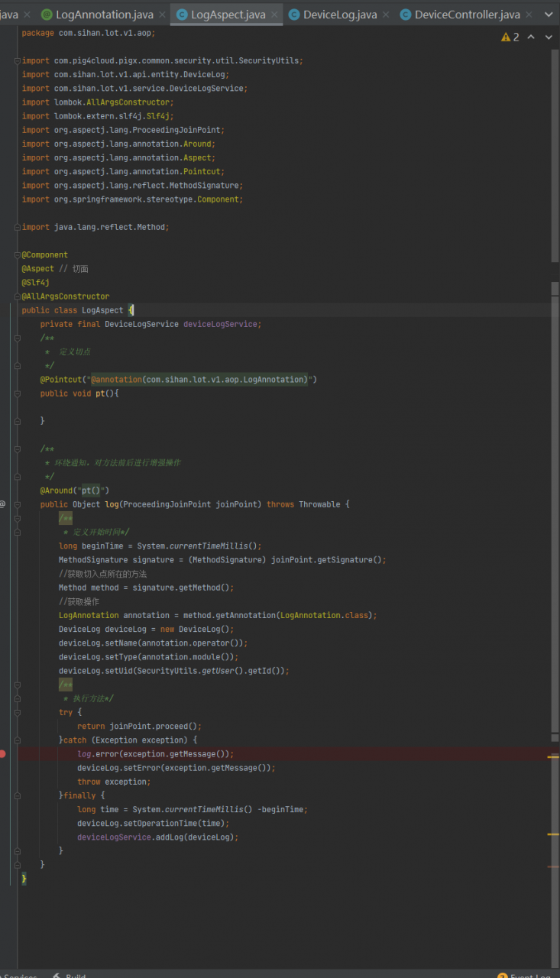Screen dimensions: 560x978
Task: Close the LogAnnotation.java tab
Action: click(162, 15)
